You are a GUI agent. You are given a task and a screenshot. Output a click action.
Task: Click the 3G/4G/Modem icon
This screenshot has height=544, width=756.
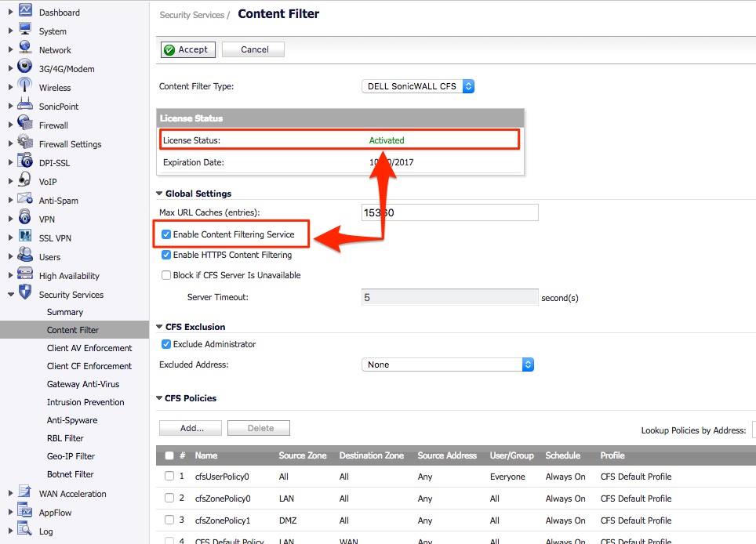[25, 67]
